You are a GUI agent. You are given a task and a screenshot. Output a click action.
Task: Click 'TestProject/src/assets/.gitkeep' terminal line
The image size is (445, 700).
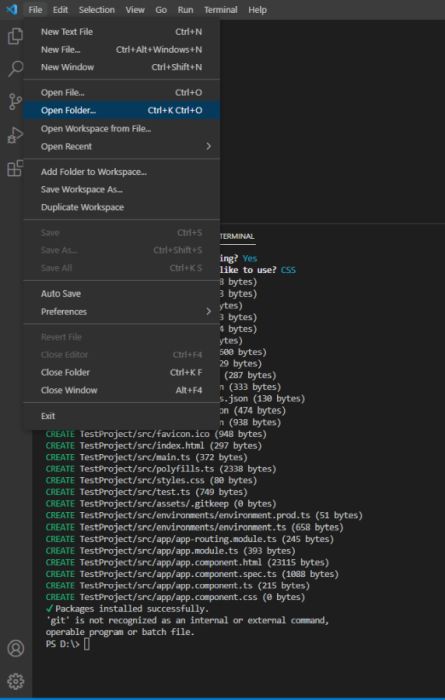[x=161, y=504]
